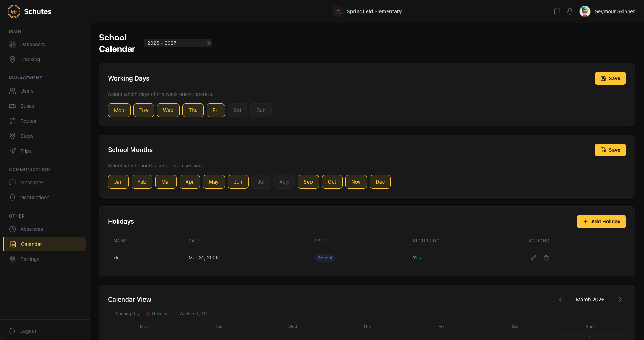Click the School type badge for dd
The height and width of the screenshot is (340, 644).
(x=325, y=258)
